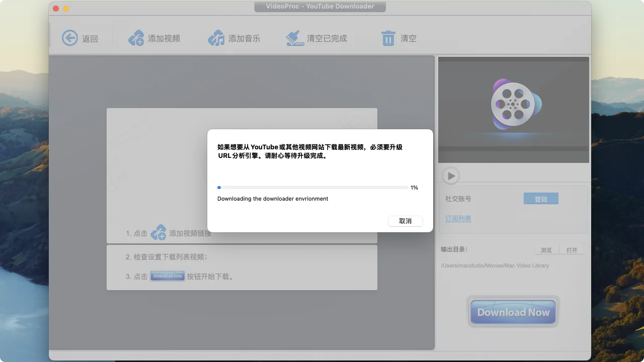Select the 清空 toolbar label
This screenshot has height=362, width=644.
click(409, 38)
